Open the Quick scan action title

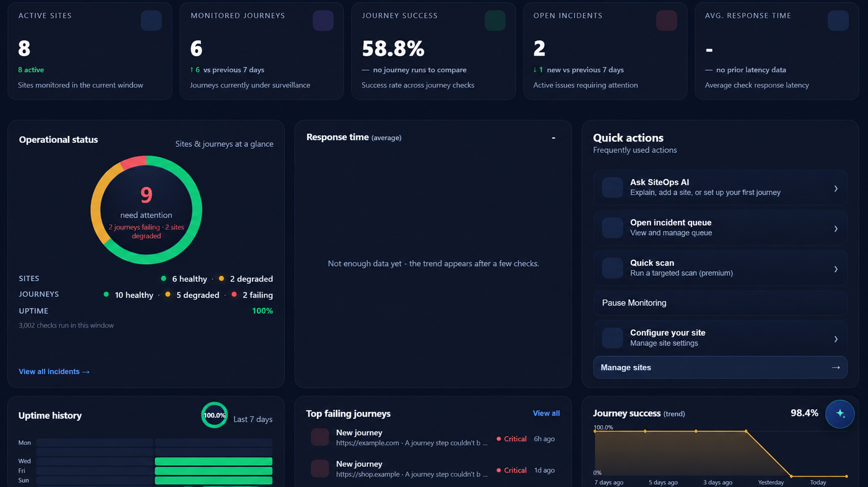(x=652, y=263)
